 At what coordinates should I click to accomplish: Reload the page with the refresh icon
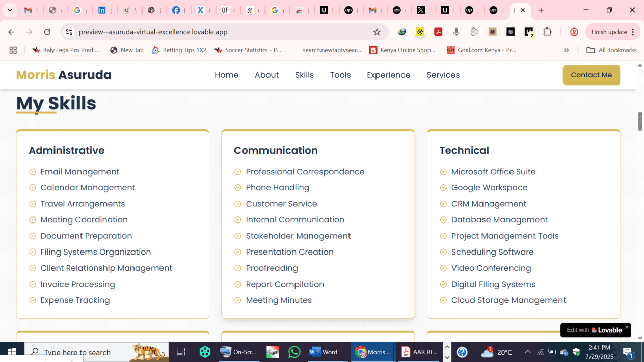[x=47, y=32]
